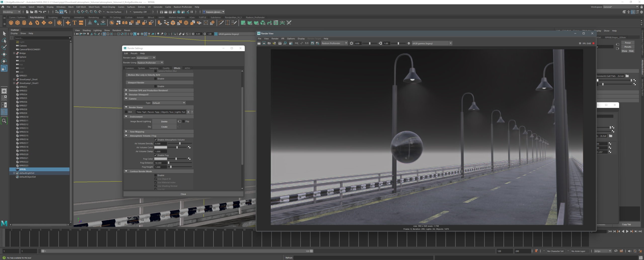Screen dimensions: 644x260
Task: Click the Air Volume Color texture map icon
Action: click(x=189, y=147)
